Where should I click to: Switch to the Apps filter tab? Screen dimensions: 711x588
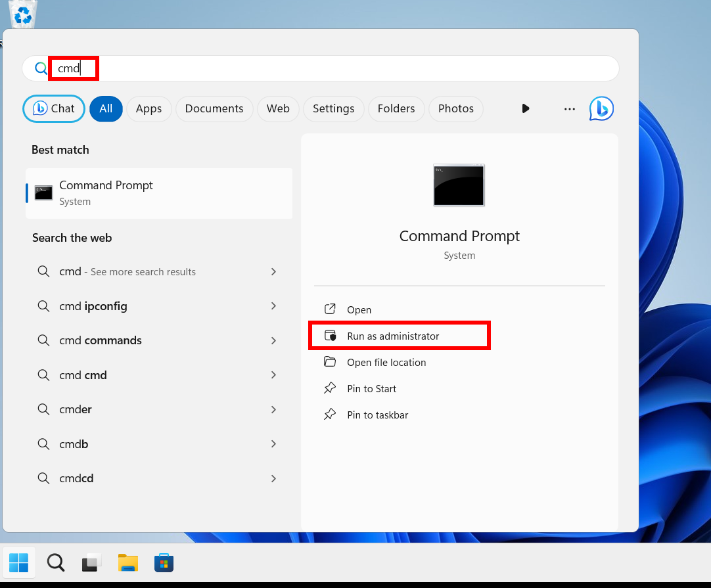pyautogui.click(x=149, y=109)
